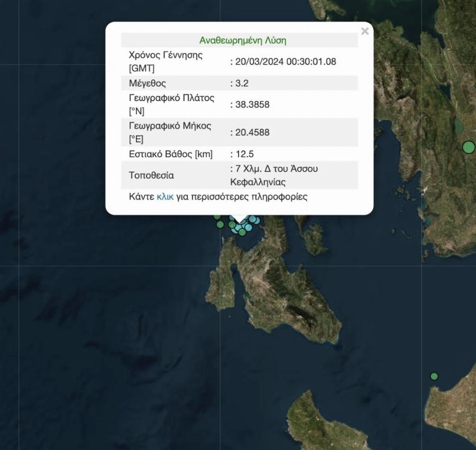Select the green marker at the cluster's bottom
The width and height of the screenshot is (476, 450).
coord(242,232)
